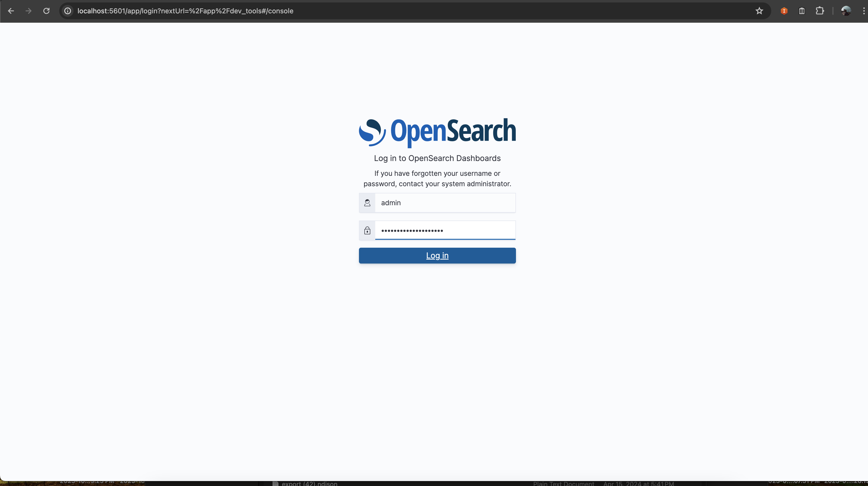Focus the username field containing admin
Screen dimensions: 868x486
pyautogui.click(x=445, y=202)
